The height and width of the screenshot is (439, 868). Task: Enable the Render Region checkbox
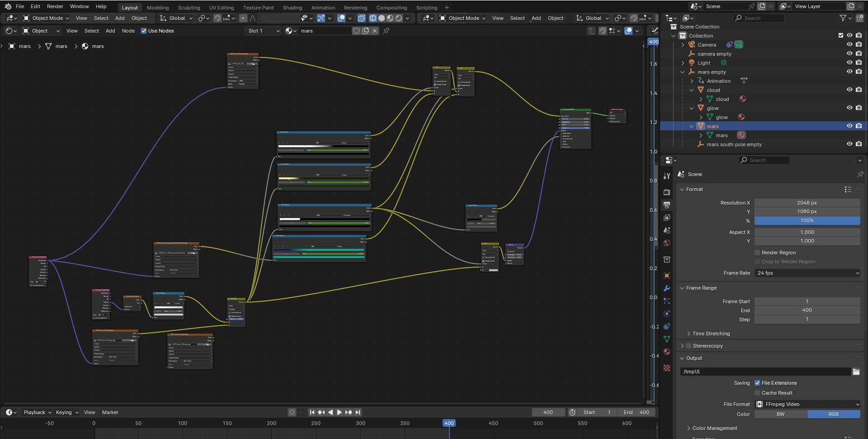pos(757,253)
